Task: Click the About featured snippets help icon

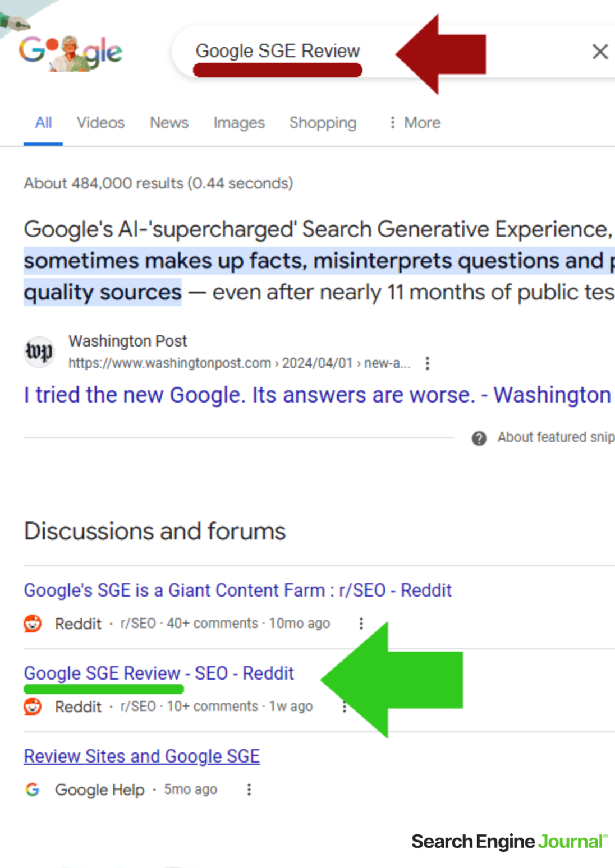Action: [x=479, y=438]
